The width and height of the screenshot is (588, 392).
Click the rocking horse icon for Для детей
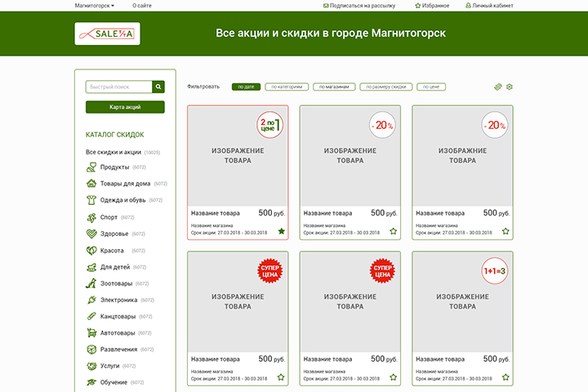(x=91, y=267)
